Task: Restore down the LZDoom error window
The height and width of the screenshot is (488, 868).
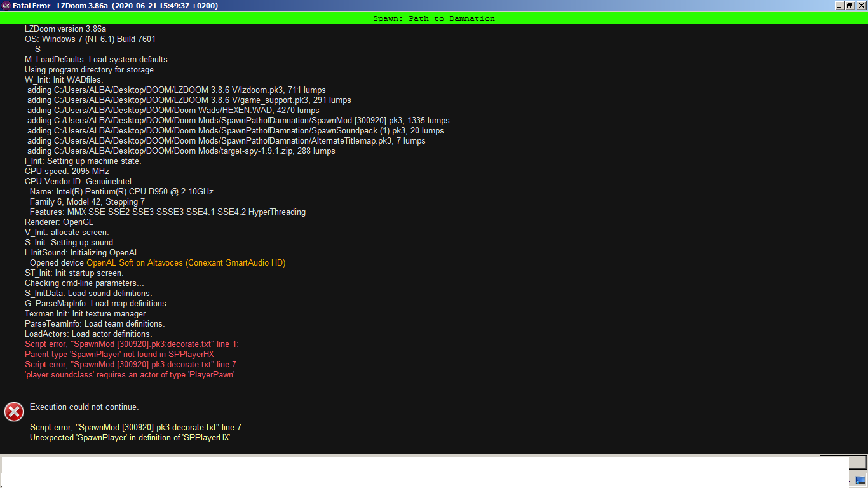Action: point(850,6)
